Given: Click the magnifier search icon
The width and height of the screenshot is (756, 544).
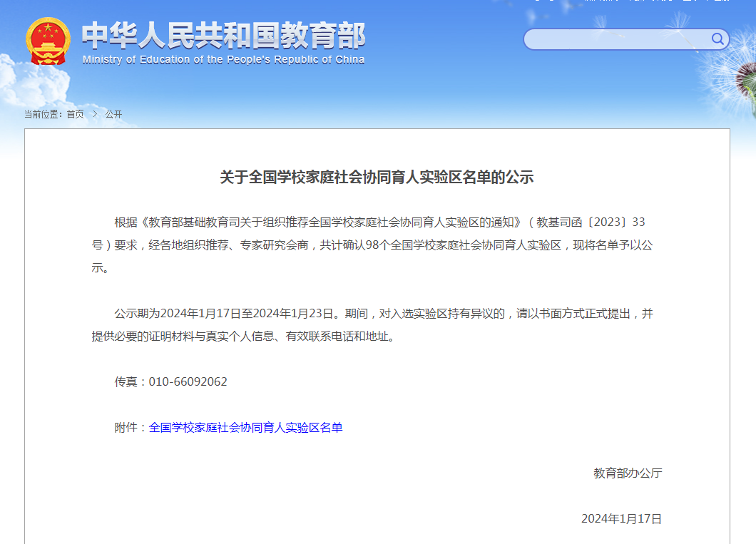Looking at the screenshot, I should [x=717, y=39].
